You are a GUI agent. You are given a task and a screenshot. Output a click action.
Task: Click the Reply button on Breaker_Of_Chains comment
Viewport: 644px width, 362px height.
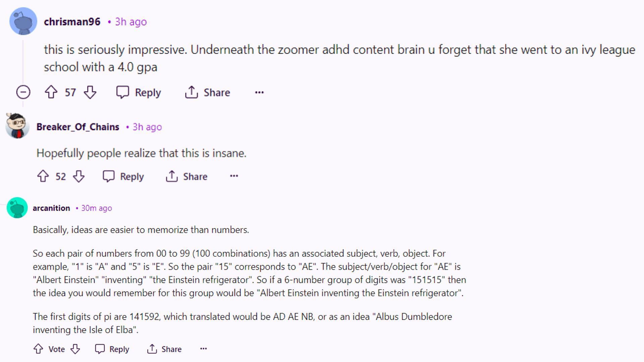pos(123,176)
